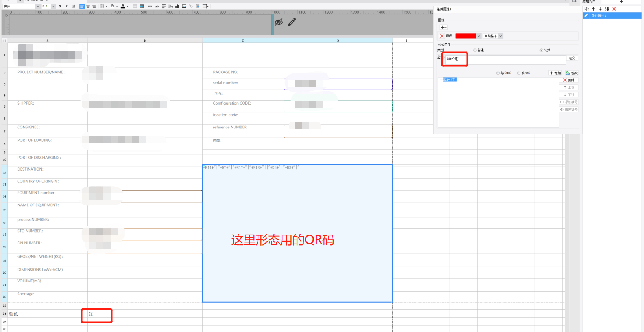Image resolution: width=644 pixels, height=332 pixels.
Task: Insert slope line icon
Action: [x=191, y=6]
